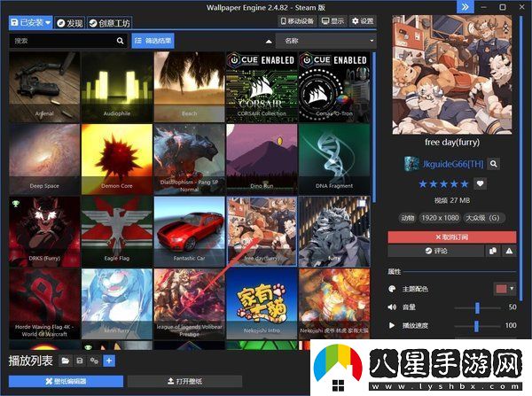Click the large free day(furry) preview image
532x396 pixels.
point(452,74)
